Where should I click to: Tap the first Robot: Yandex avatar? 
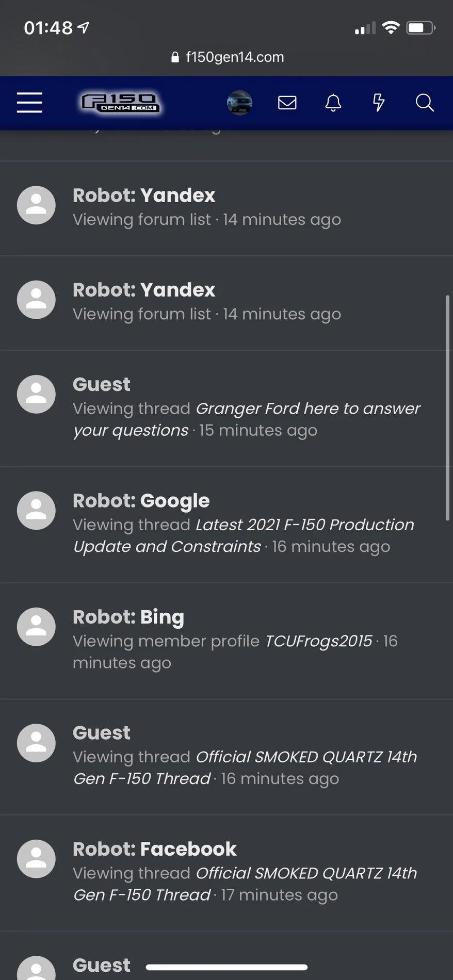[x=36, y=205]
